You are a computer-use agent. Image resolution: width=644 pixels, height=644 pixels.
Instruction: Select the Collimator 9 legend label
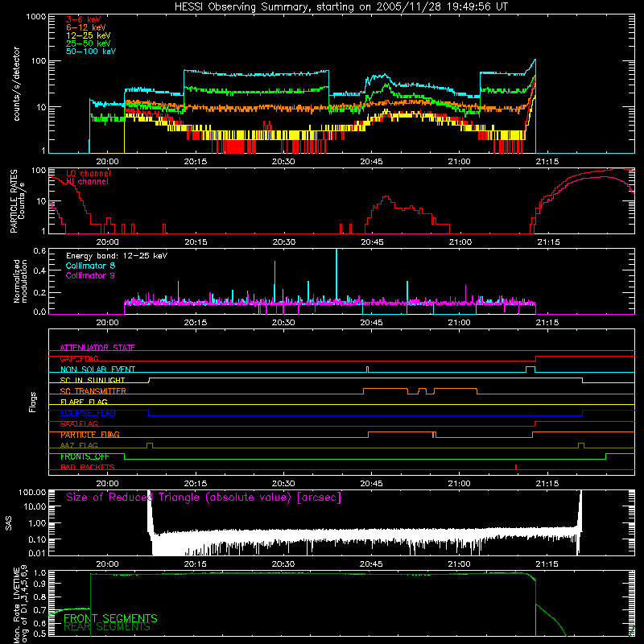[x=90, y=275]
